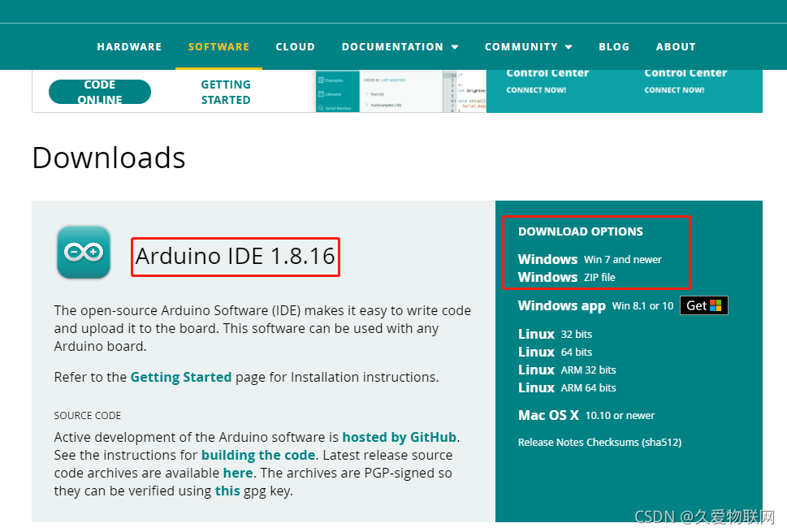This screenshot has height=532, width=787.
Task: Expand the Documentation dropdown arrow
Action: click(x=455, y=47)
